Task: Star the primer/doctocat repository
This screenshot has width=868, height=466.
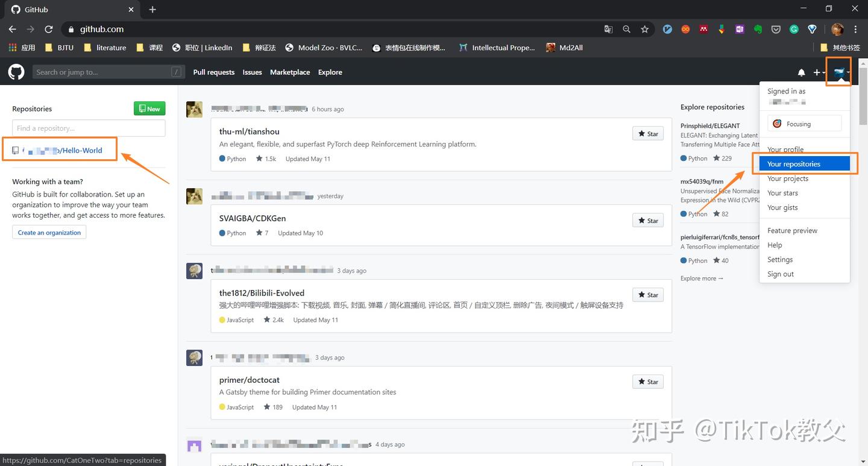Action: tap(647, 381)
